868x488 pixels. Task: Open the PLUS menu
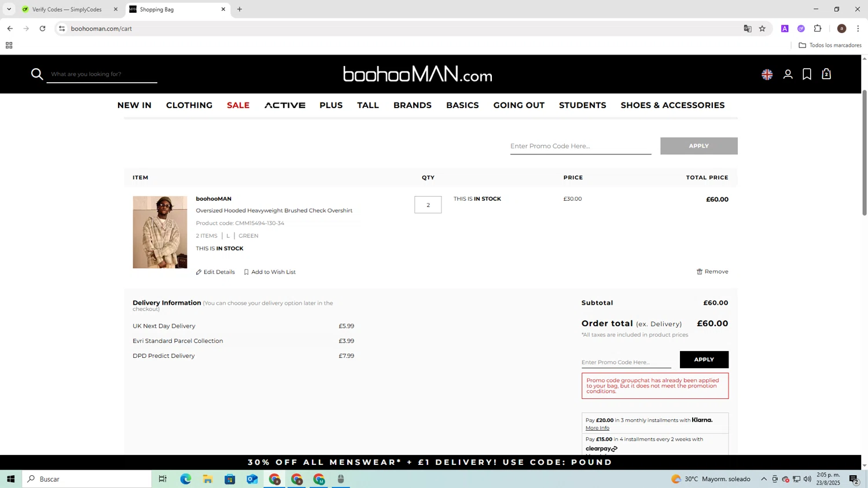click(331, 105)
